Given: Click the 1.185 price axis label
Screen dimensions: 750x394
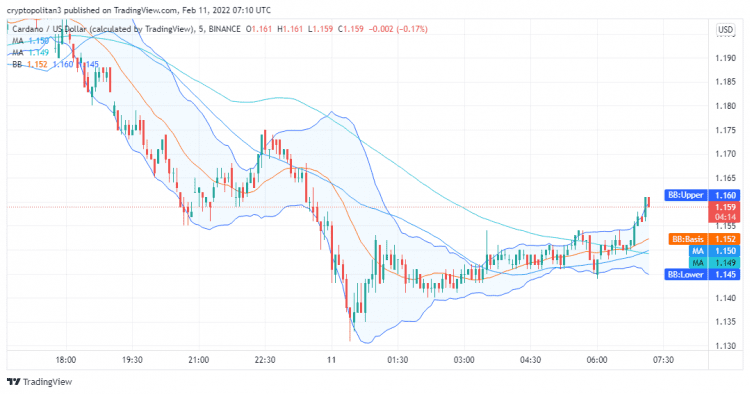Looking at the screenshot, I should [x=725, y=82].
